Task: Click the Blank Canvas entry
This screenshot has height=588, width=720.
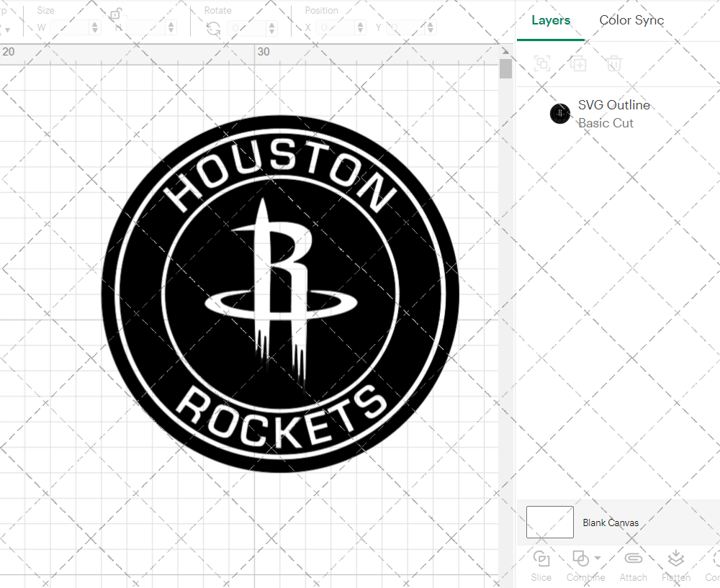Action: 611,523
